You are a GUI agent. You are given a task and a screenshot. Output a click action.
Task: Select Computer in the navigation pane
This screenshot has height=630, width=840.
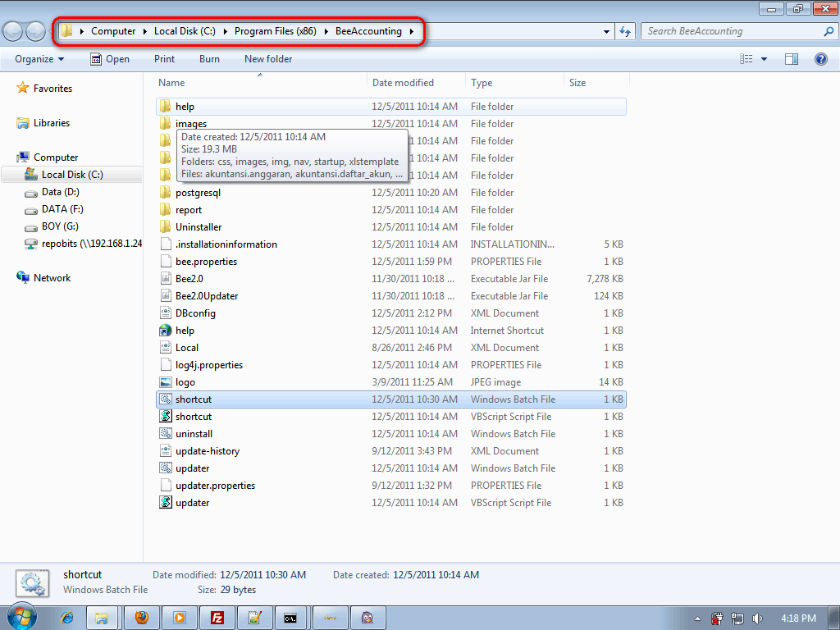(x=56, y=157)
